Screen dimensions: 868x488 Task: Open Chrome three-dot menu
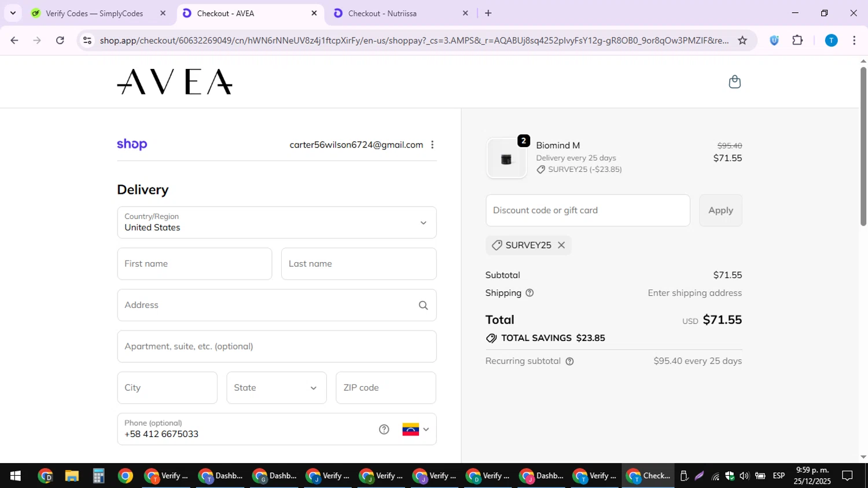coord(854,40)
